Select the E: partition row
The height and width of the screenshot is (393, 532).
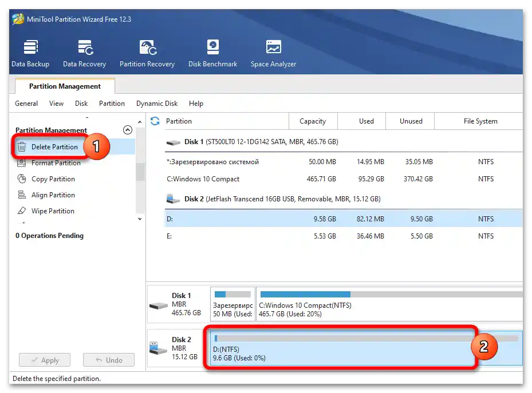pos(332,236)
